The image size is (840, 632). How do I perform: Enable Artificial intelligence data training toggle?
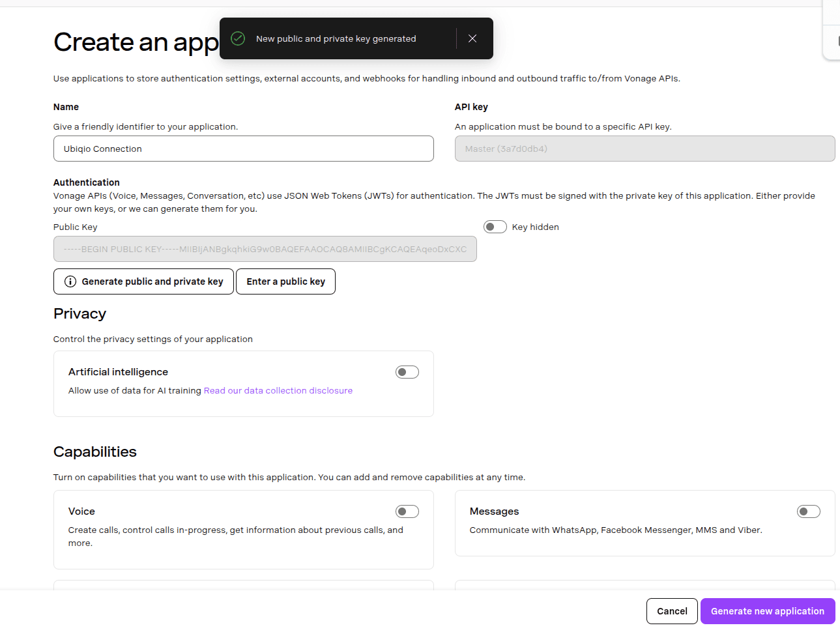[x=407, y=372]
